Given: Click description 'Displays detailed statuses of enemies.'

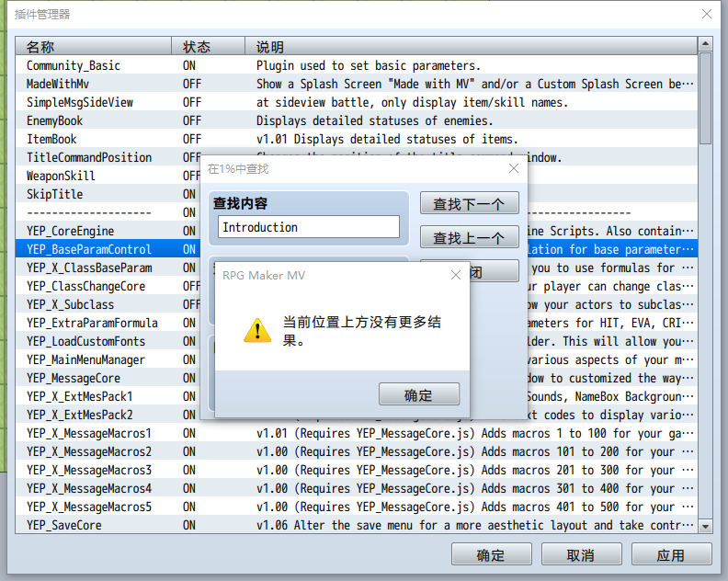Looking at the screenshot, I should pos(374,120).
